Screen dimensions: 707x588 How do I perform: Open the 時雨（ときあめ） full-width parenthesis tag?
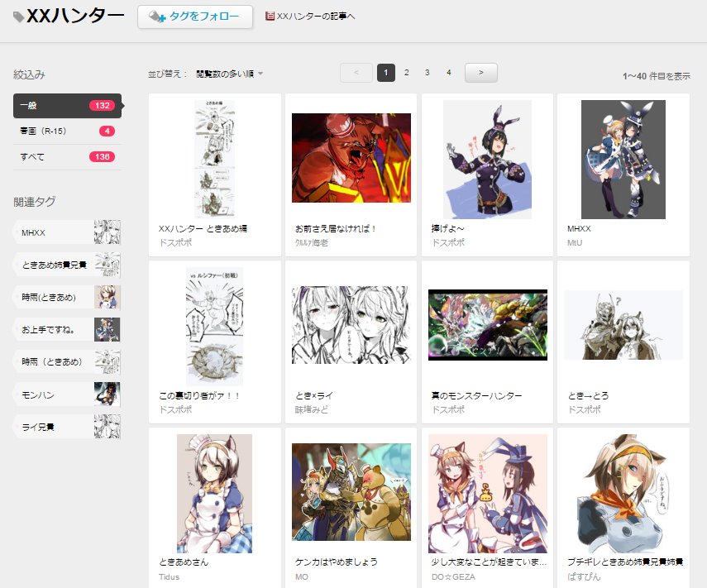pos(67,361)
